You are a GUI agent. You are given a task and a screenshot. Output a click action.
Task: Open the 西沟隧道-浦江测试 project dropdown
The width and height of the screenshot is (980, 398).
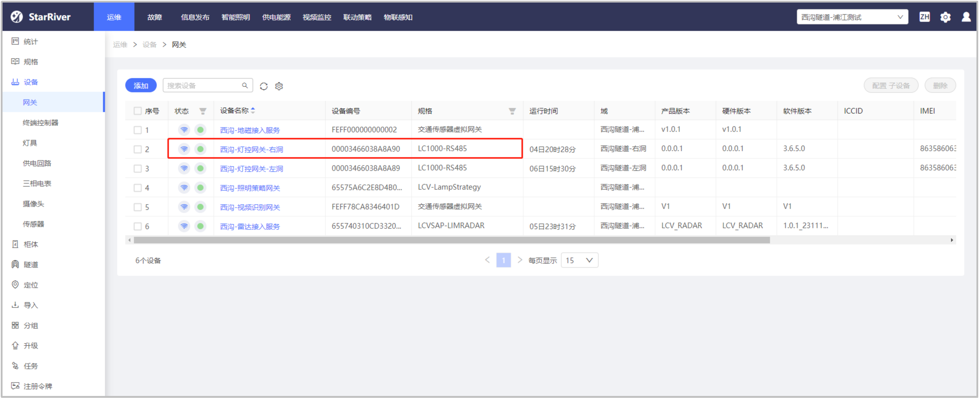pos(852,17)
